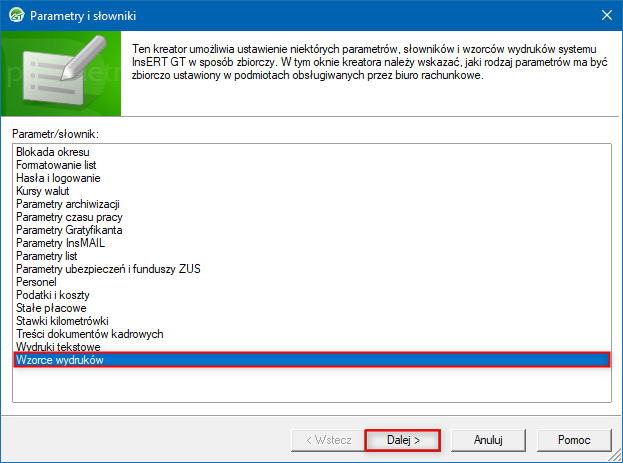Pick Parametry InsMAIL entry

tap(312, 243)
